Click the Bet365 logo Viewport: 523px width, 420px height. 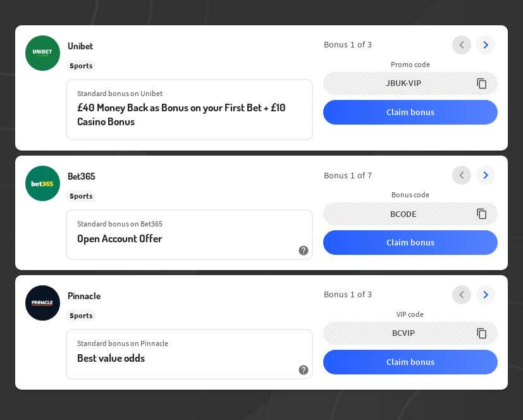pyautogui.click(x=42, y=183)
